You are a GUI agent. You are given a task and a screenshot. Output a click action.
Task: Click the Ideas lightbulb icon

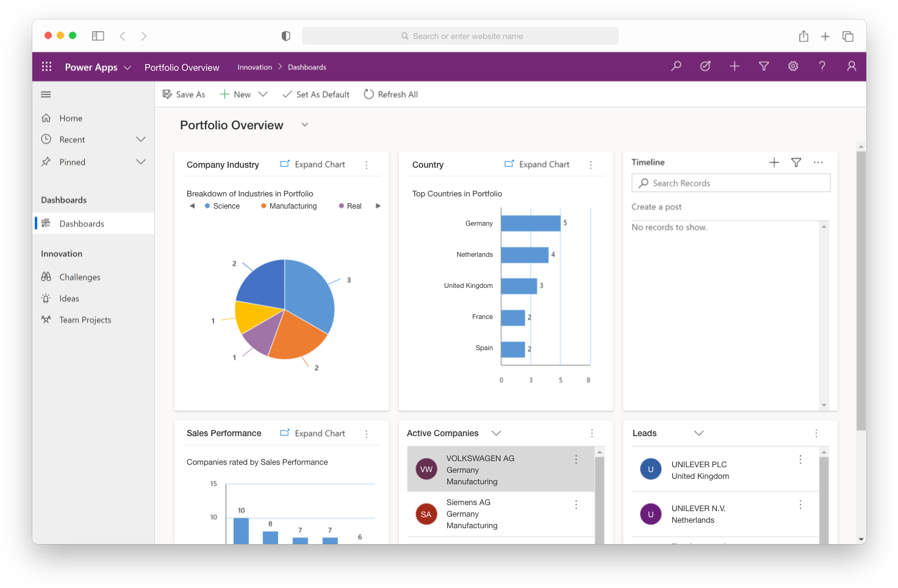point(46,298)
